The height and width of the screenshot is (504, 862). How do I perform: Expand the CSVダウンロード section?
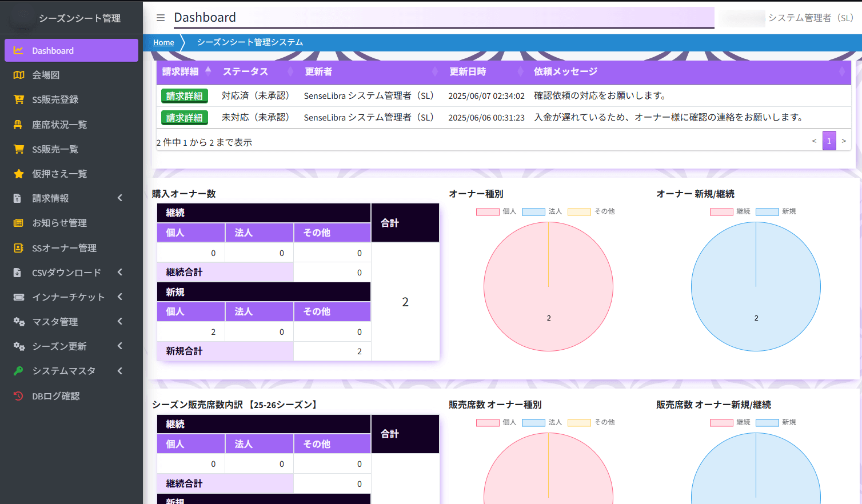pos(119,273)
